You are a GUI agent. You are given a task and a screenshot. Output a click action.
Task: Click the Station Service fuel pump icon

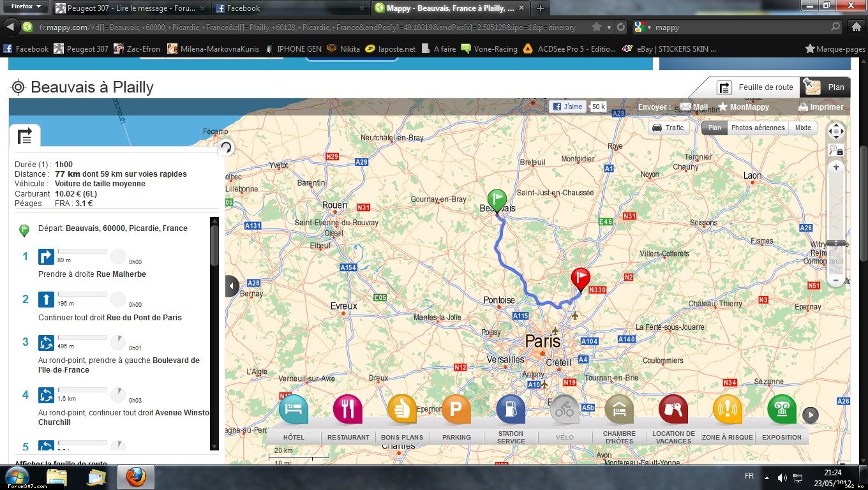pos(511,410)
